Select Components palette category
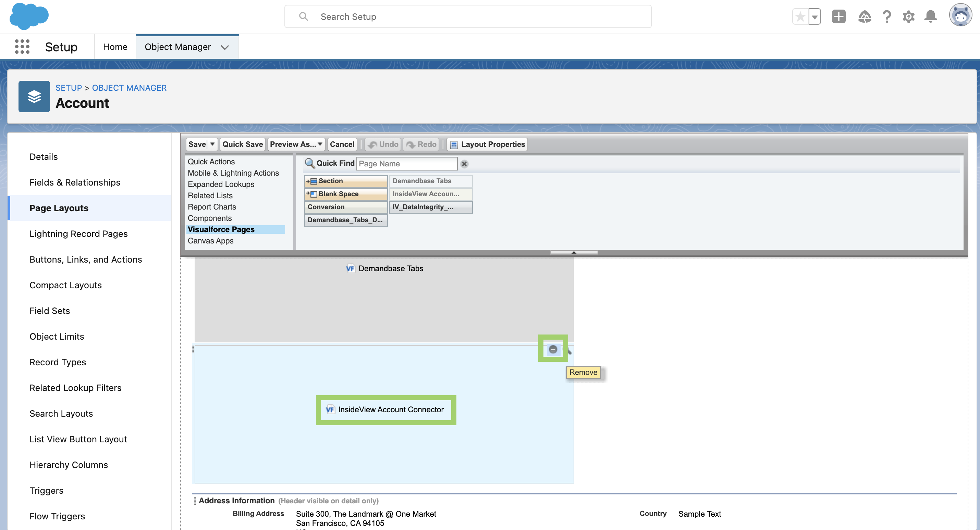The height and width of the screenshot is (530, 980). coord(209,218)
